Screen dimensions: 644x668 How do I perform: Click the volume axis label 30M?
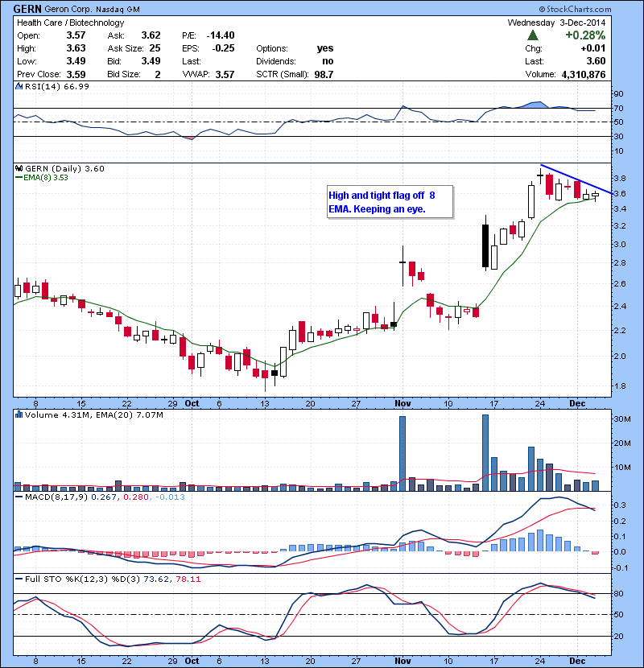coord(622,419)
